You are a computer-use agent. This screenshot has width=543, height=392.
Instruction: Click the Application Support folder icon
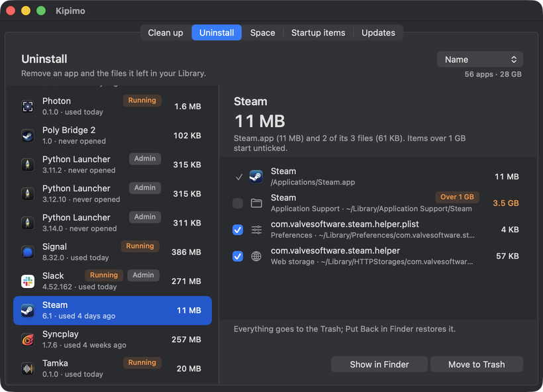coord(256,203)
